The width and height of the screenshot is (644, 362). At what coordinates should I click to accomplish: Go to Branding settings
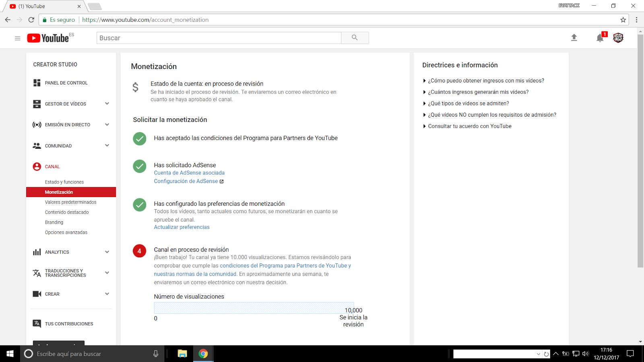coord(54,222)
